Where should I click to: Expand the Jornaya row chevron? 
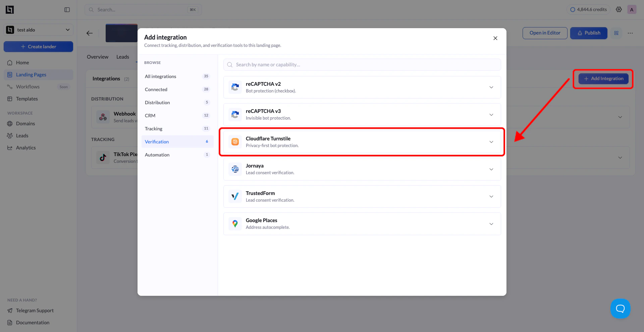pos(491,169)
